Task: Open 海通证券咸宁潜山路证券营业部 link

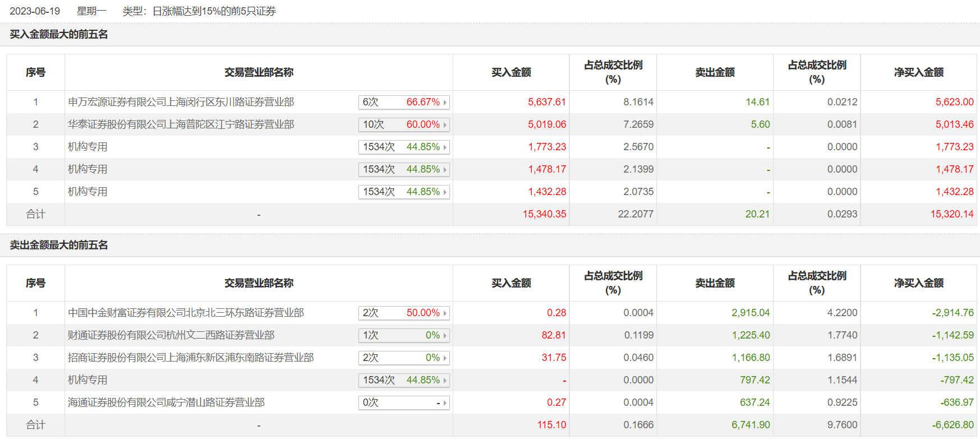Action: [166, 402]
